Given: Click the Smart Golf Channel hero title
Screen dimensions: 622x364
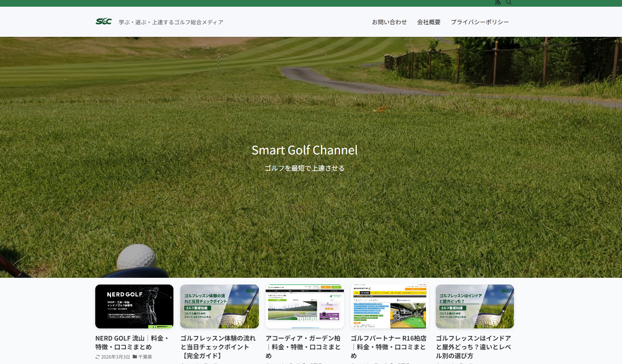Looking at the screenshot, I should 305,150.
